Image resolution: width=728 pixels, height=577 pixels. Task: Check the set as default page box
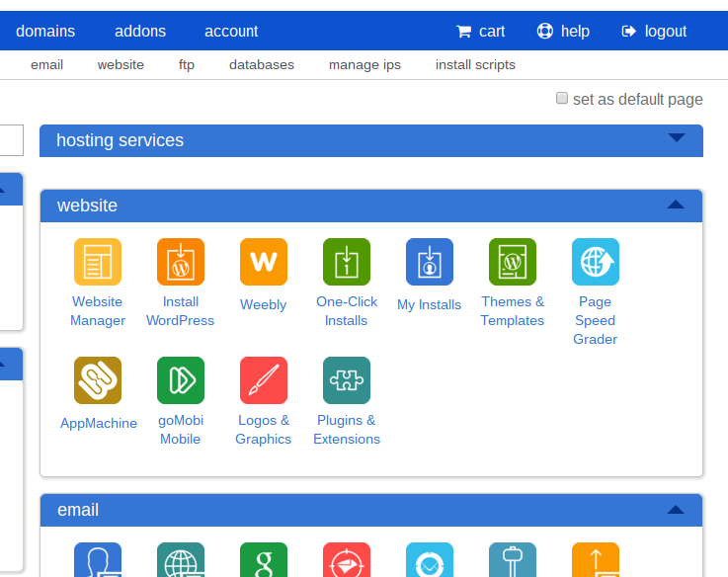(562, 98)
